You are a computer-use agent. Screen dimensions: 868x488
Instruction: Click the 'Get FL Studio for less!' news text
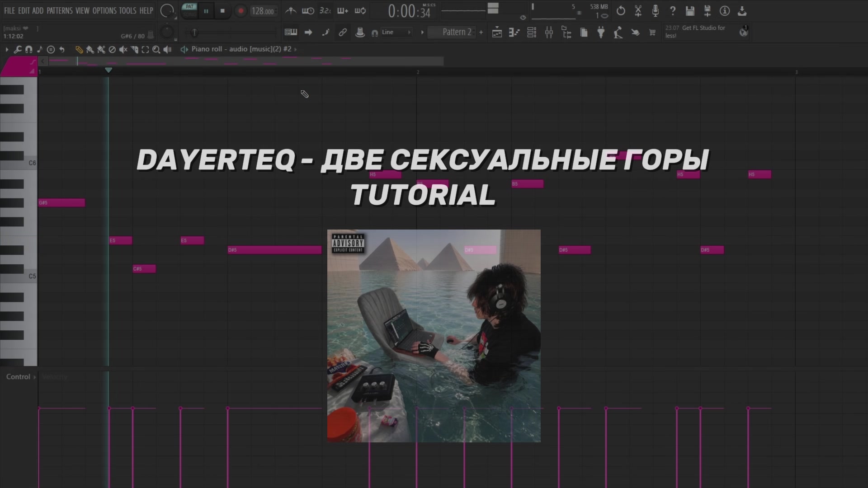click(x=695, y=32)
